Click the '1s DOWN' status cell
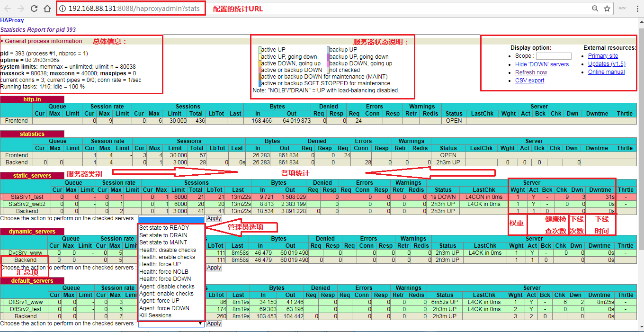 click(x=443, y=197)
